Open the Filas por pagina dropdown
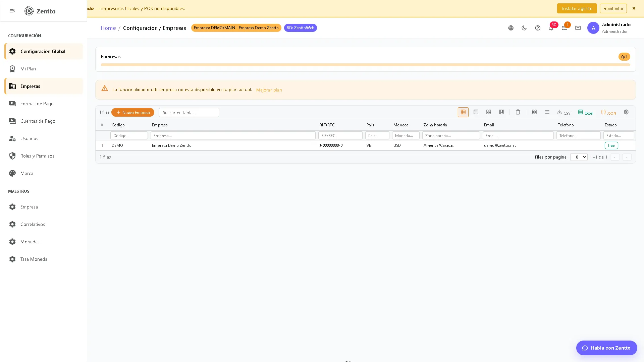644x362 pixels. 579,157
